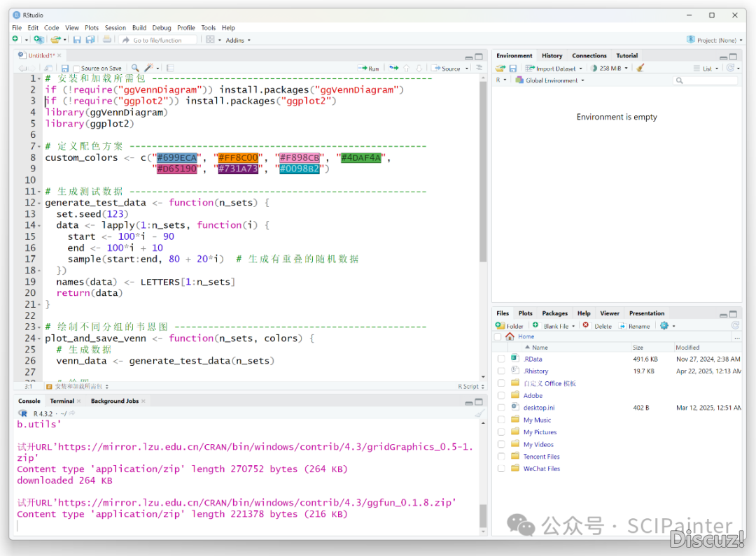Click the compile report notebook icon
The width and height of the screenshot is (756, 556).
[171, 69]
